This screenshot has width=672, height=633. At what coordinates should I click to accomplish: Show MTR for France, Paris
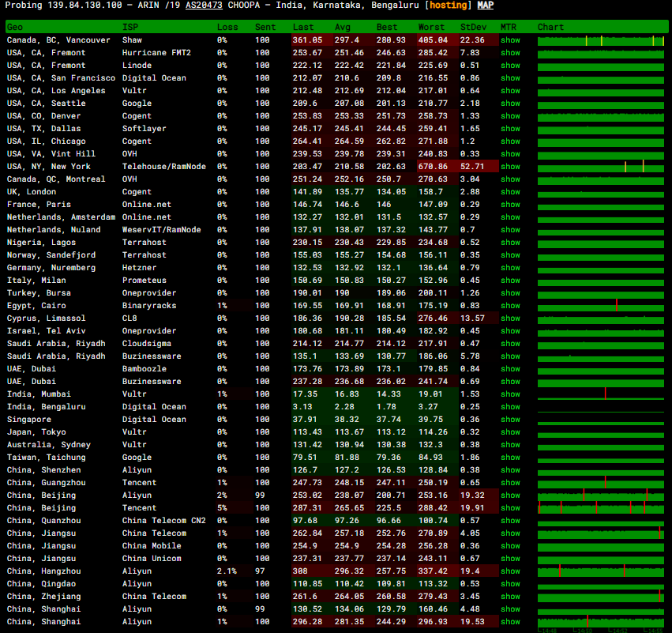coord(510,205)
